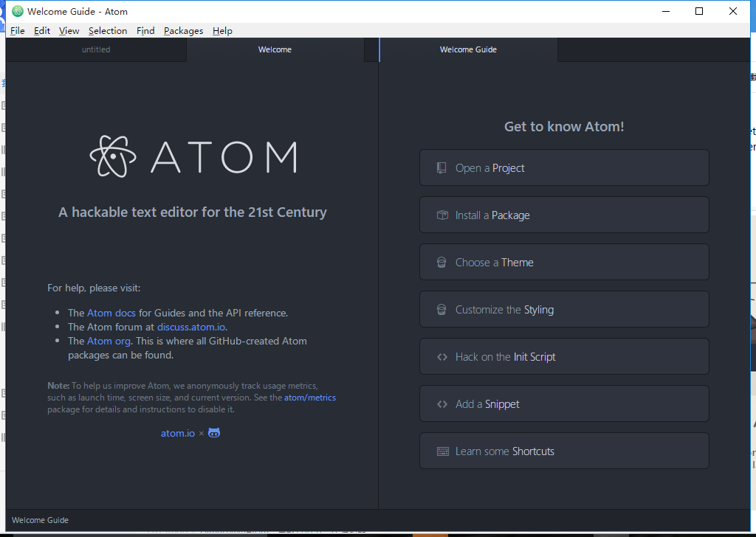Open the Find menu

coord(145,31)
